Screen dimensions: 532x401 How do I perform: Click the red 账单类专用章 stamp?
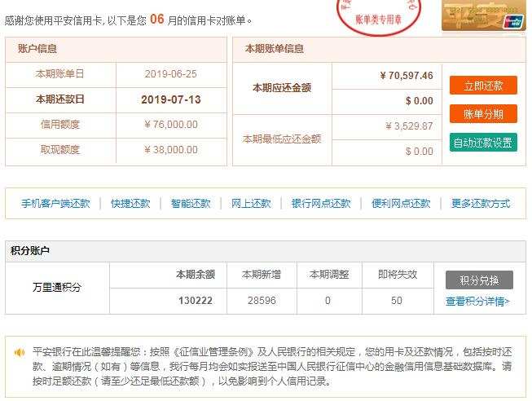pos(379,16)
